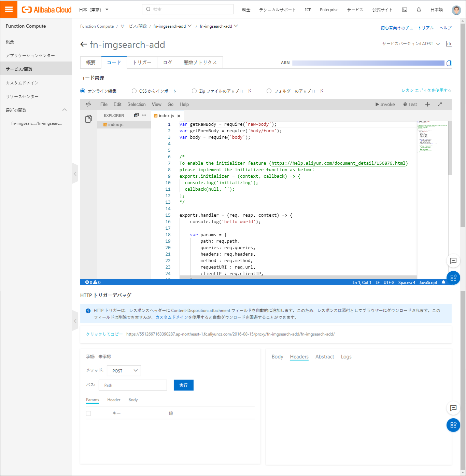Open upper feedback chat bubble button
The height and width of the screenshot is (476, 466).
click(x=453, y=261)
